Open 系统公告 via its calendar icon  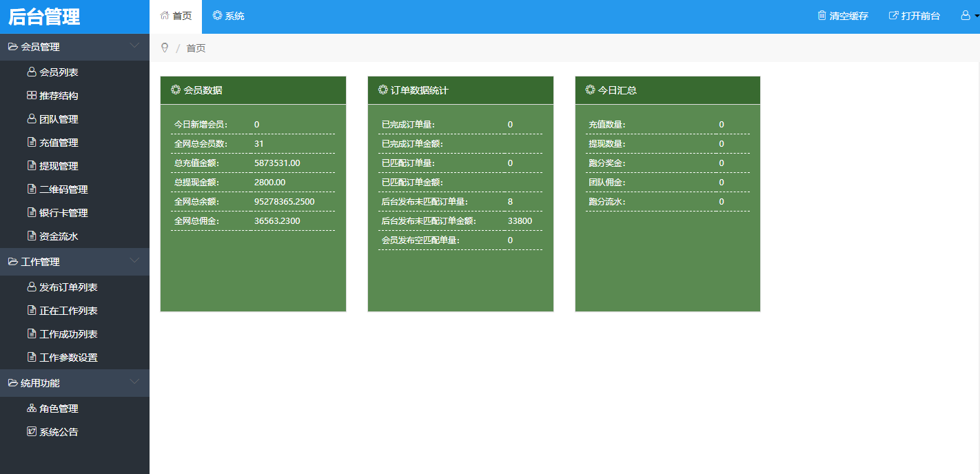point(30,431)
